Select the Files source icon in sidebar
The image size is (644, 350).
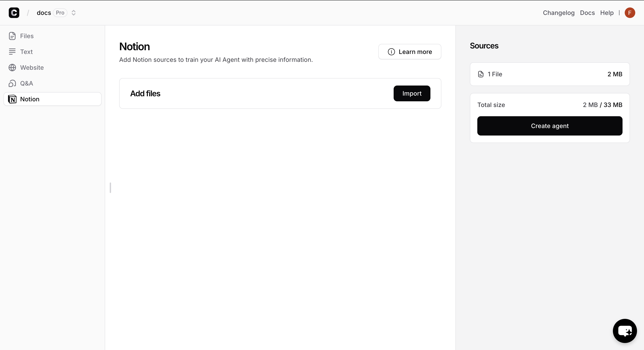[x=12, y=36]
